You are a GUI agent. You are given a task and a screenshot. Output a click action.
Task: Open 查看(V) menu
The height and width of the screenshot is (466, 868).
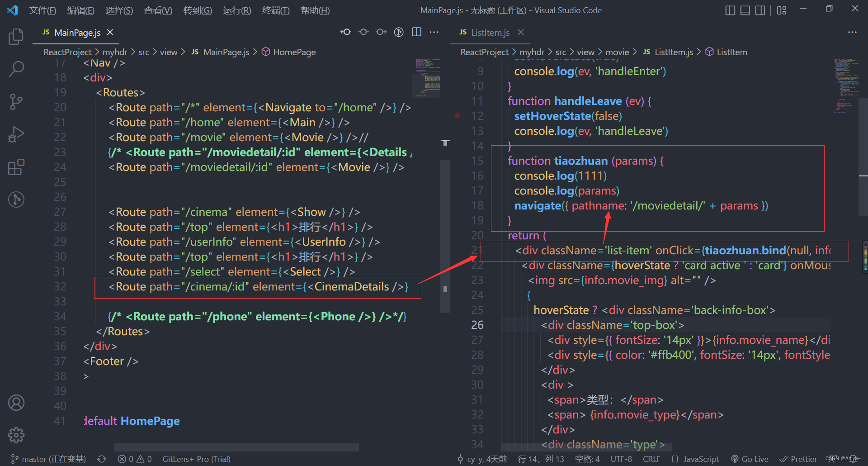(x=158, y=10)
